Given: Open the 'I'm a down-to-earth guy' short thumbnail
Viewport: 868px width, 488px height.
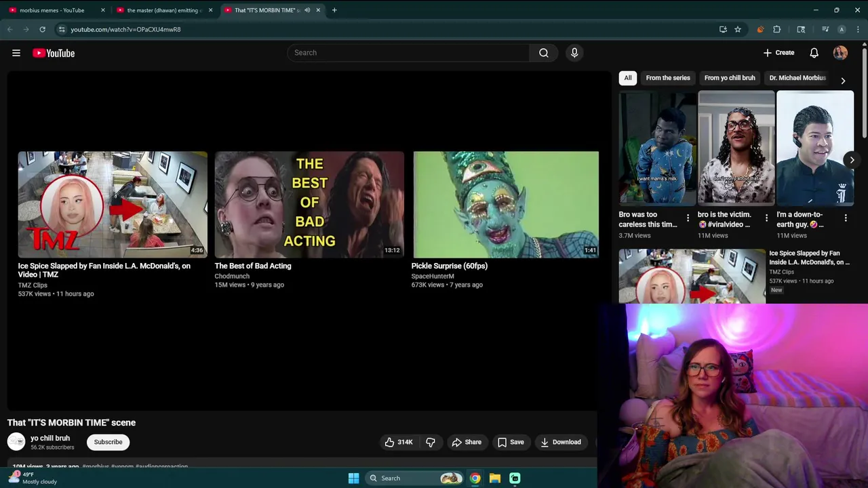Looking at the screenshot, I should (815, 148).
